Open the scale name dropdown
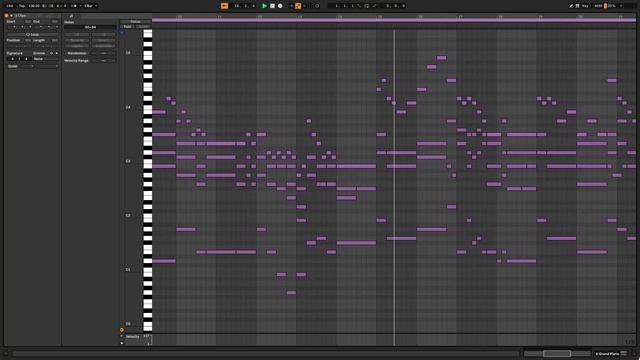The image size is (640, 360). (47, 66)
